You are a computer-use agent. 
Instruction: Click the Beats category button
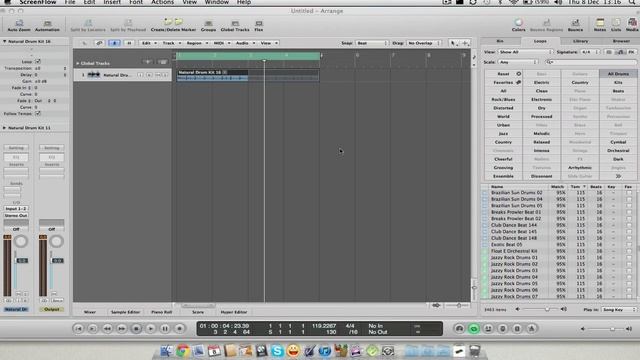pyautogui.click(x=618, y=91)
